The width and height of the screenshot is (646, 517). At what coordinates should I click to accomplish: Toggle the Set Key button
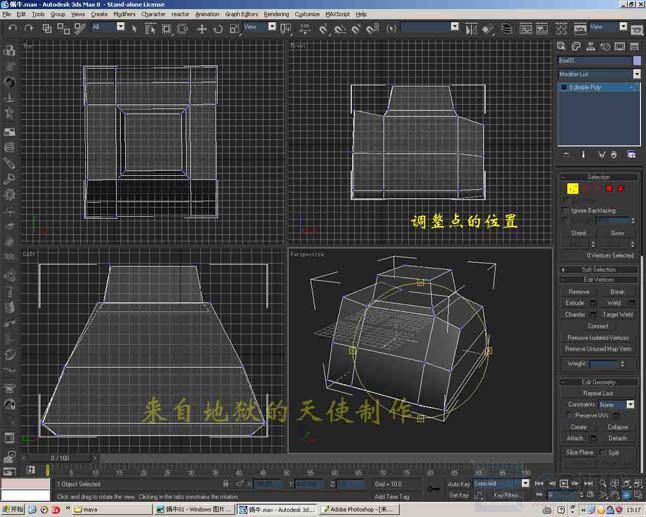pos(459,495)
